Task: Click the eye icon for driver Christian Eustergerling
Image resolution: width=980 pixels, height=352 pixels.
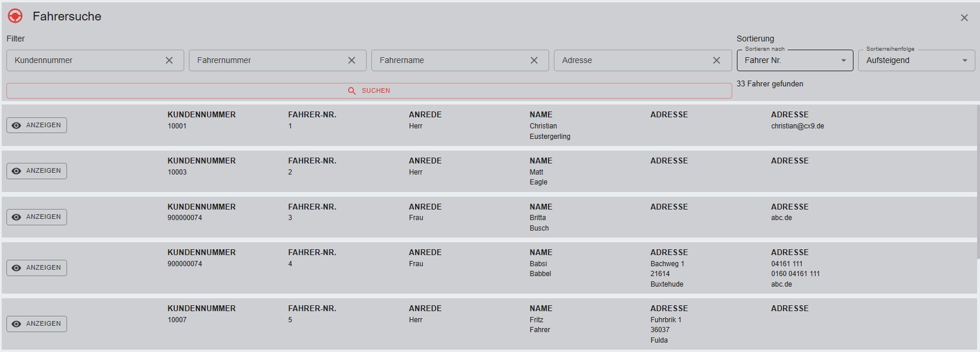Action: (16, 126)
